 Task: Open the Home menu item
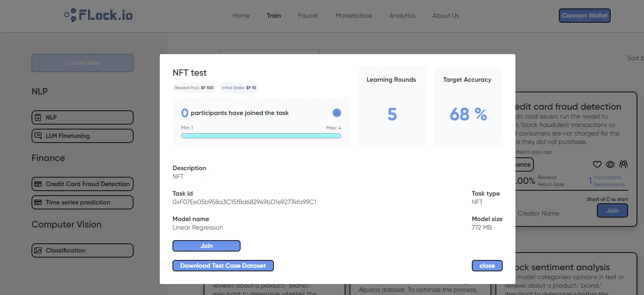pos(241,16)
